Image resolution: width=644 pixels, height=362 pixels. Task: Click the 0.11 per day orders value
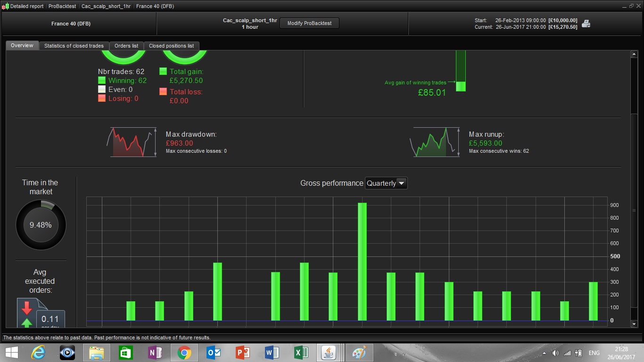pyautogui.click(x=50, y=319)
